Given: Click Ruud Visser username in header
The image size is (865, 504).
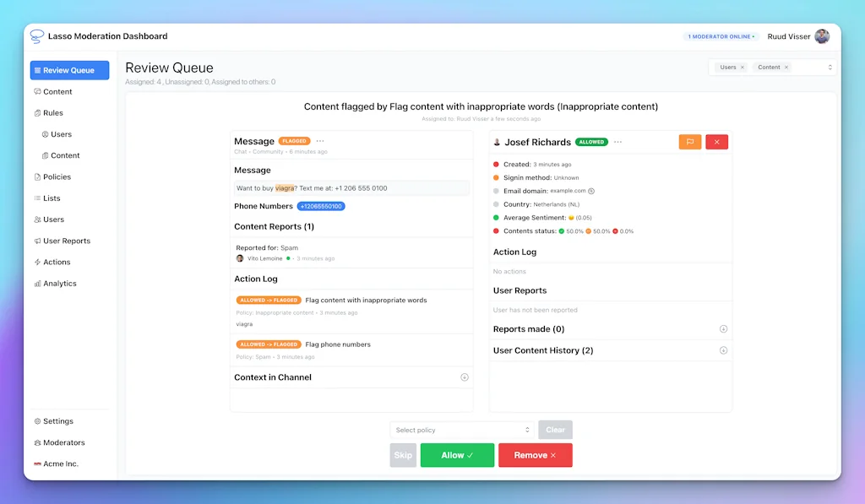Looking at the screenshot, I should point(789,36).
